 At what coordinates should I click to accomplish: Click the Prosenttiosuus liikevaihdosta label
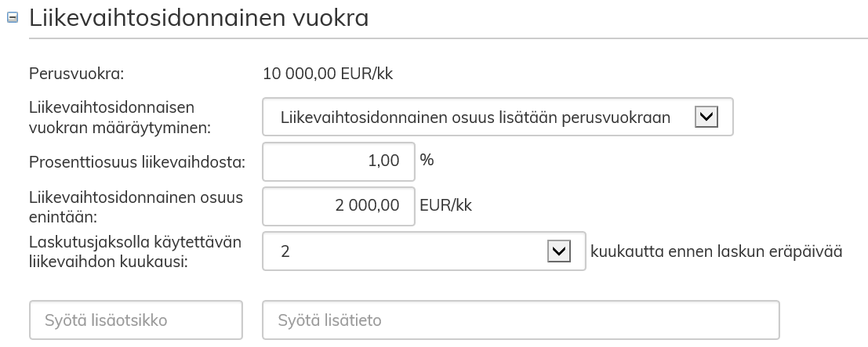point(137,162)
